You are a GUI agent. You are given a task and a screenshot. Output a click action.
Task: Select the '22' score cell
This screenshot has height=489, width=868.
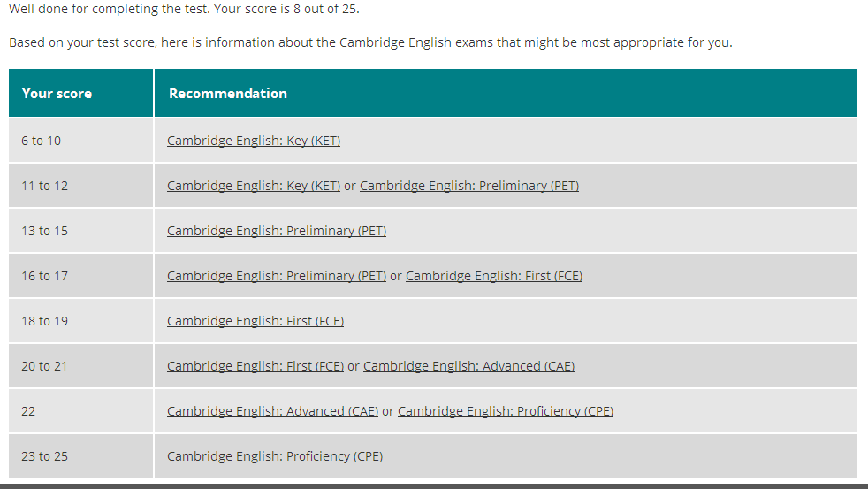[x=80, y=411]
